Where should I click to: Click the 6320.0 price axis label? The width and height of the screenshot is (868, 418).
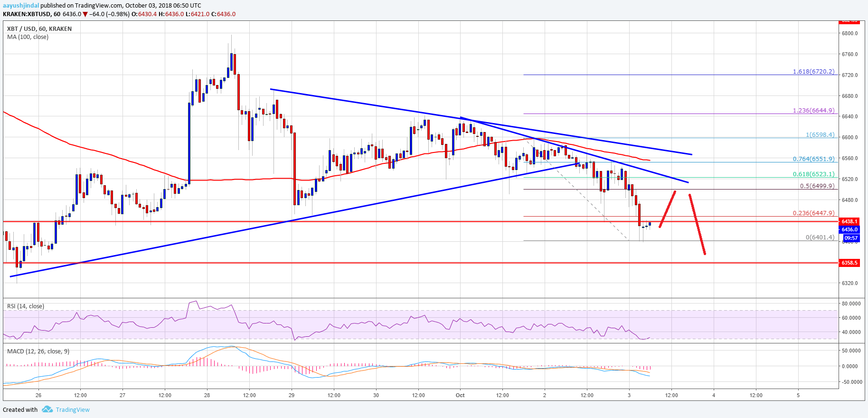pyautogui.click(x=849, y=283)
